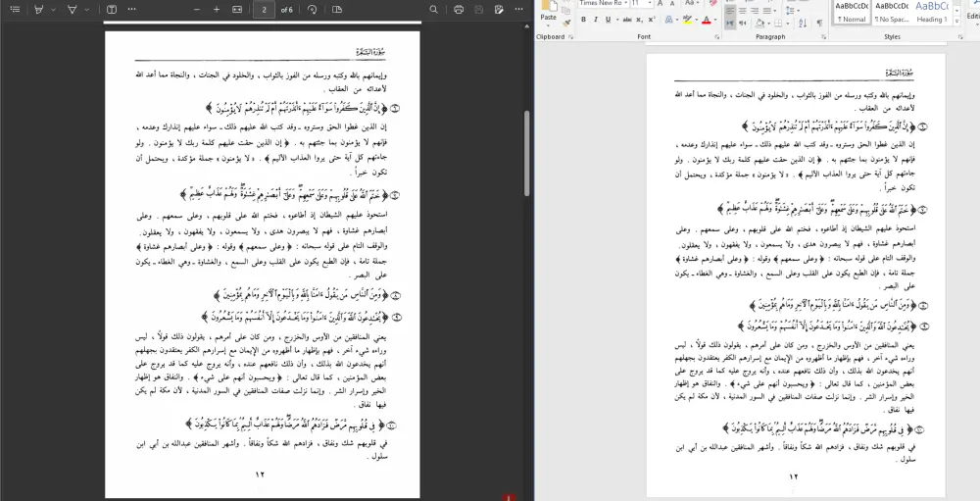Open more tools menu beside the text tool in PDF
980x501 pixels.
(131, 10)
